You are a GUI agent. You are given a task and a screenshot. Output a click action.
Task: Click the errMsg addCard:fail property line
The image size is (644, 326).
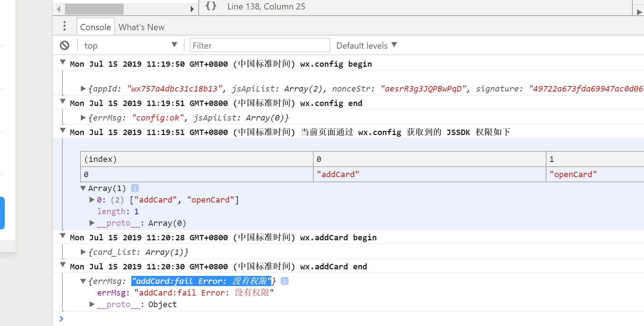(185, 293)
